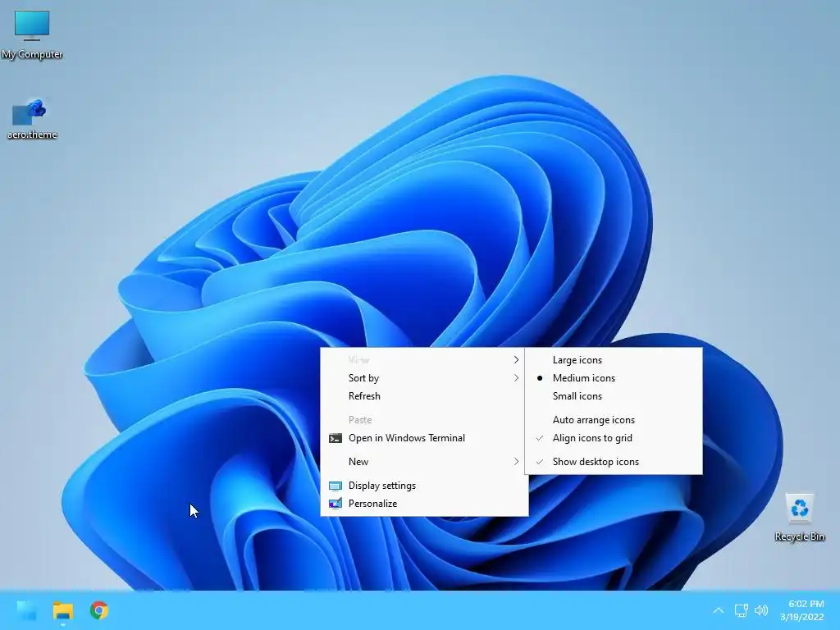Viewport: 840px width, 630px height.
Task: Show hidden system tray icons
Action: click(719, 610)
